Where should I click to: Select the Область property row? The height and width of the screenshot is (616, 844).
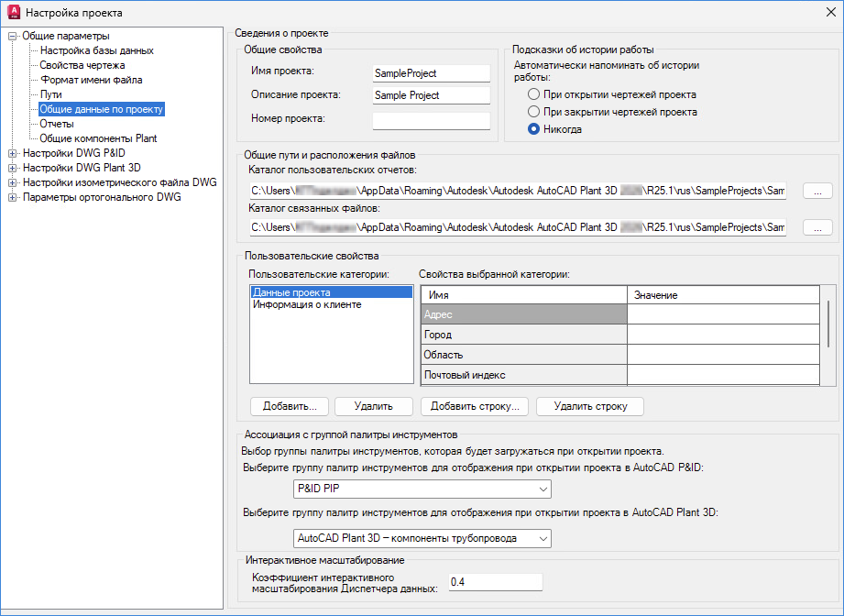pos(524,355)
